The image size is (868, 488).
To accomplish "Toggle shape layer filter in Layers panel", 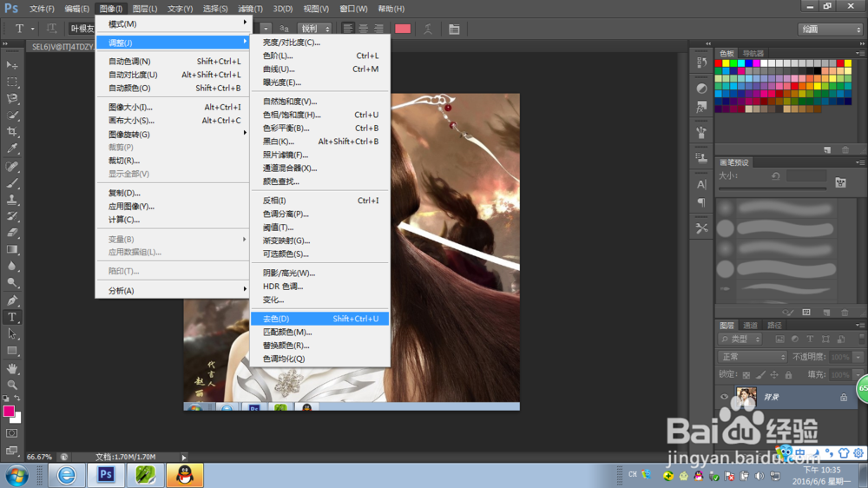I will pos(825,339).
